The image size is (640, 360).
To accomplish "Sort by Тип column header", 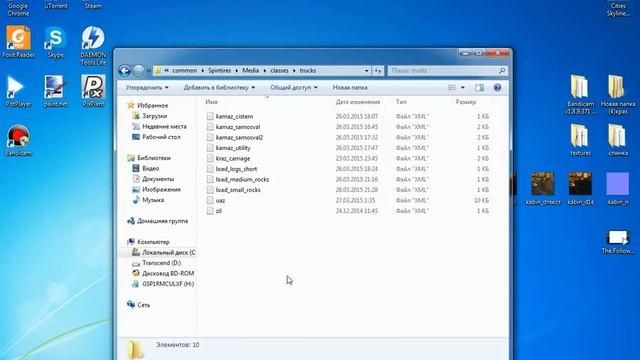I will (401, 102).
